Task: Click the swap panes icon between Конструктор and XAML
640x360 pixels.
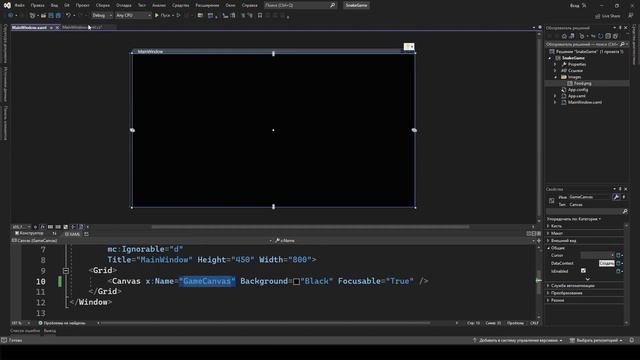Action: [x=54, y=233]
